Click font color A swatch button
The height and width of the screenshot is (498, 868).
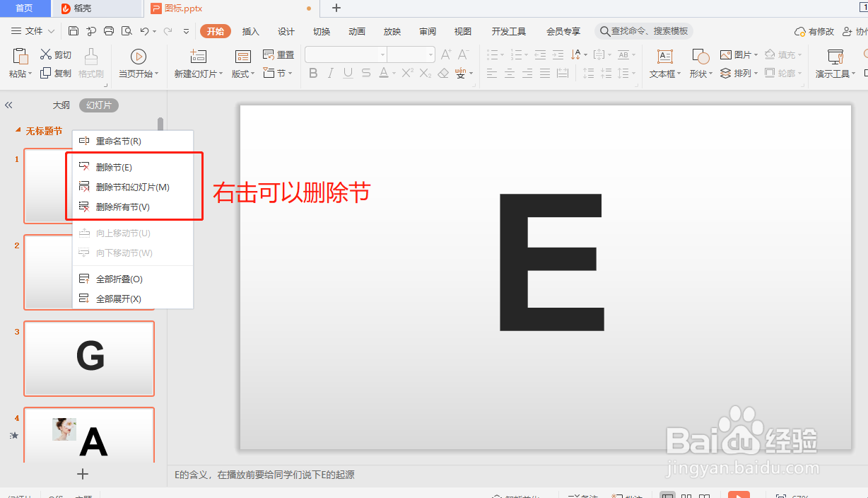(383, 73)
